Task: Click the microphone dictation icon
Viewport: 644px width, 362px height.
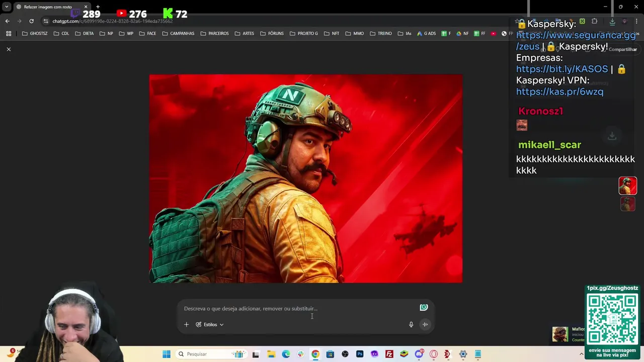Action: pyautogui.click(x=411, y=325)
